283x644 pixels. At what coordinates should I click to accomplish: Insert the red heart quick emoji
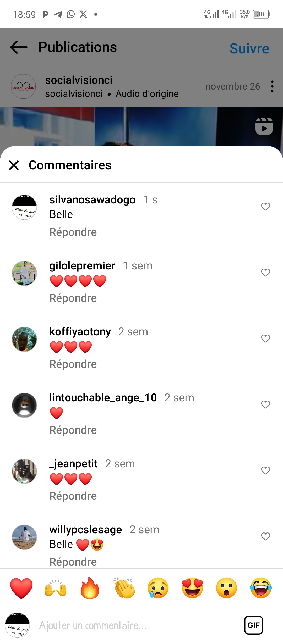tap(21, 588)
